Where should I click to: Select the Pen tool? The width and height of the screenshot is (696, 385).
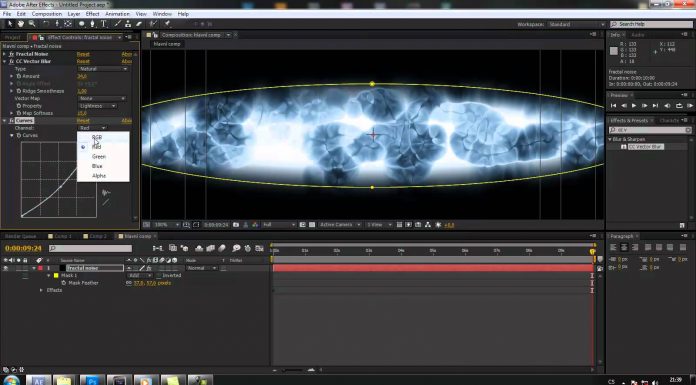(92, 24)
